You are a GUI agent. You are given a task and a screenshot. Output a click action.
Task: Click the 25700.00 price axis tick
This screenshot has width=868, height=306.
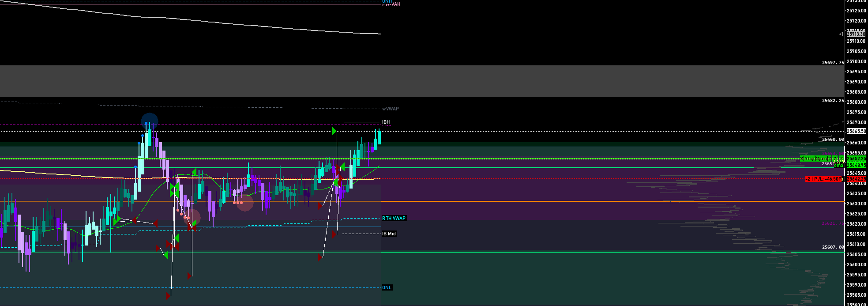click(x=857, y=61)
